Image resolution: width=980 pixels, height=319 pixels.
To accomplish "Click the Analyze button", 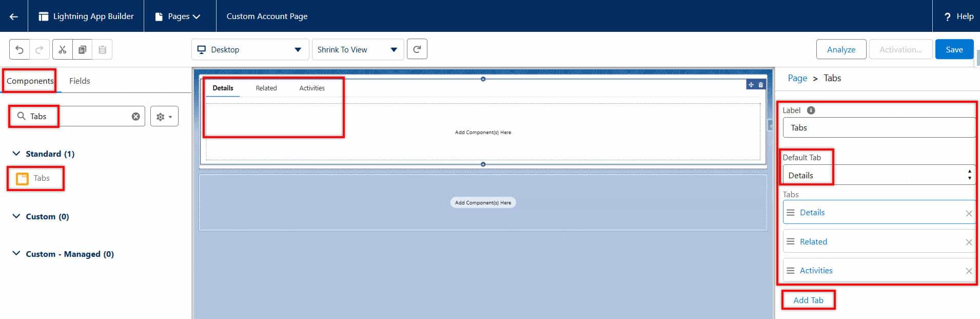I will coord(841,49).
